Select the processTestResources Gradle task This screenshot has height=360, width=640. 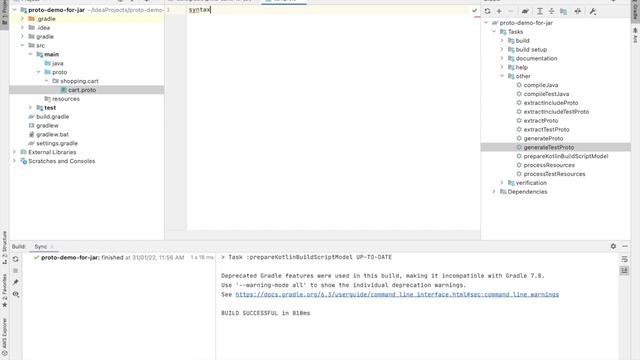point(554,174)
